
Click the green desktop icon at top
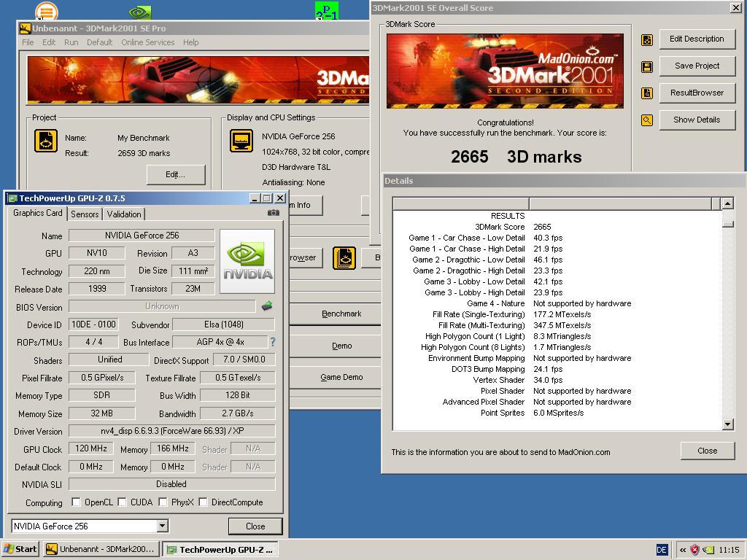pos(327,10)
